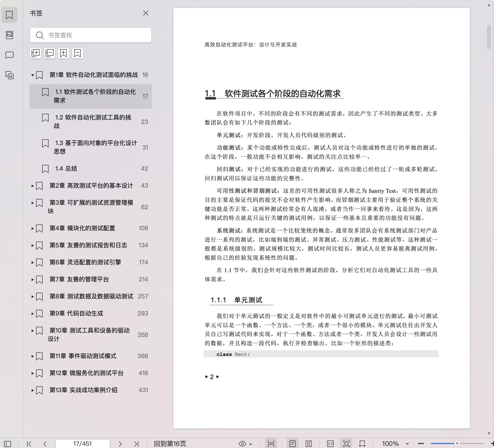494x448 pixels.
Task: Collapse 第1章 软件自动化测试面临的挑战
Action: (x=33, y=75)
